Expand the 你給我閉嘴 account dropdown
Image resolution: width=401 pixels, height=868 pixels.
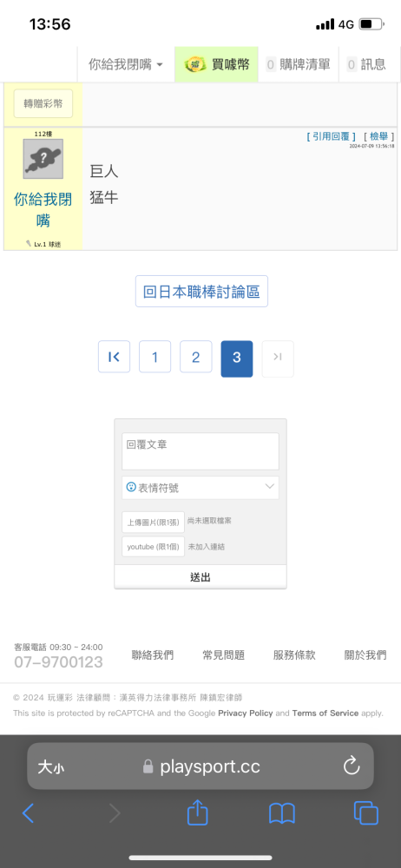pyautogui.click(x=126, y=64)
